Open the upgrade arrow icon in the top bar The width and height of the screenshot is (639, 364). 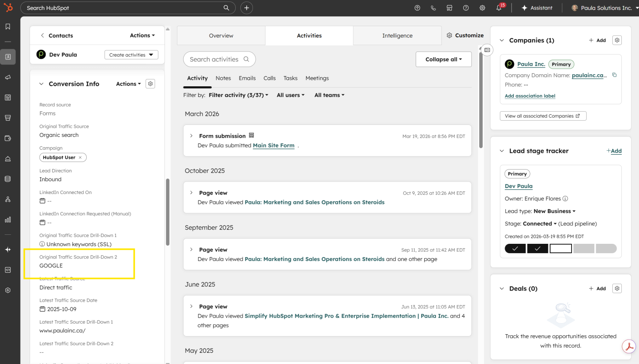[x=417, y=8]
